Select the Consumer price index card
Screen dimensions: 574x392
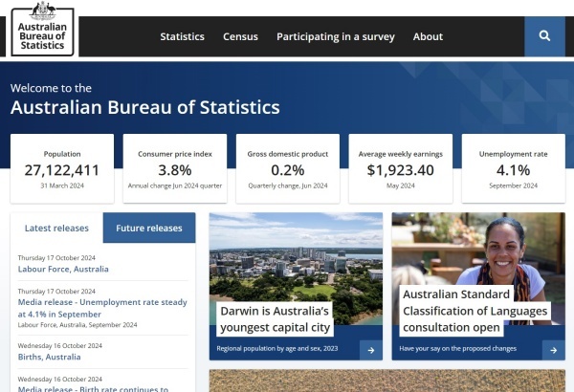pyautogui.click(x=175, y=168)
